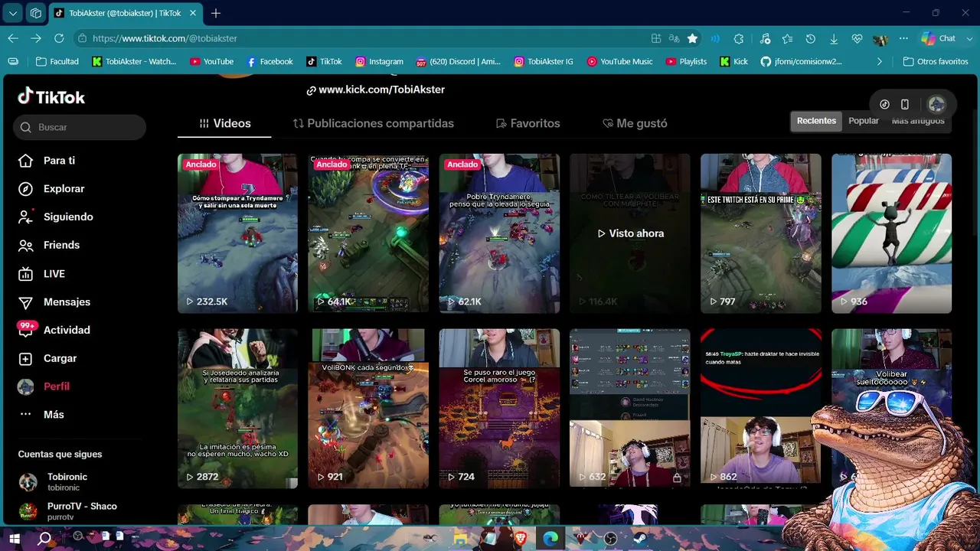Open the Perfil sidebar entry
Image resolution: width=980 pixels, height=551 pixels.
(44, 386)
